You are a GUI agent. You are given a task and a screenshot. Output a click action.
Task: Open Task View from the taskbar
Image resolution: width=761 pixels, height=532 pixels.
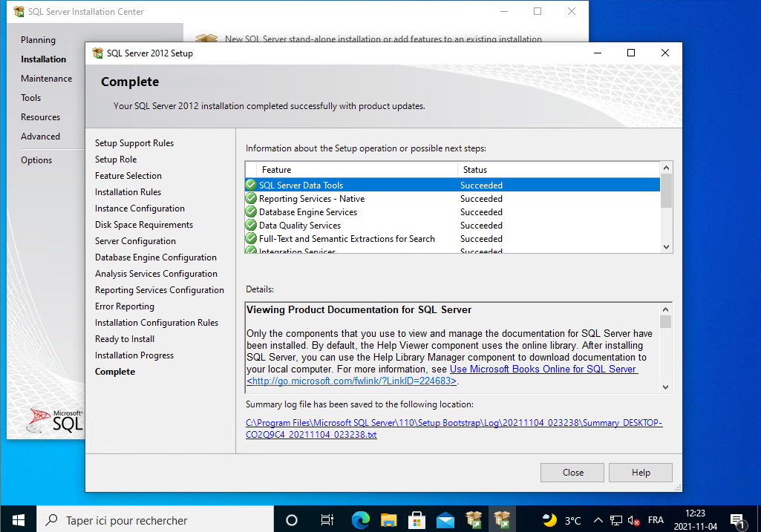[327, 519]
